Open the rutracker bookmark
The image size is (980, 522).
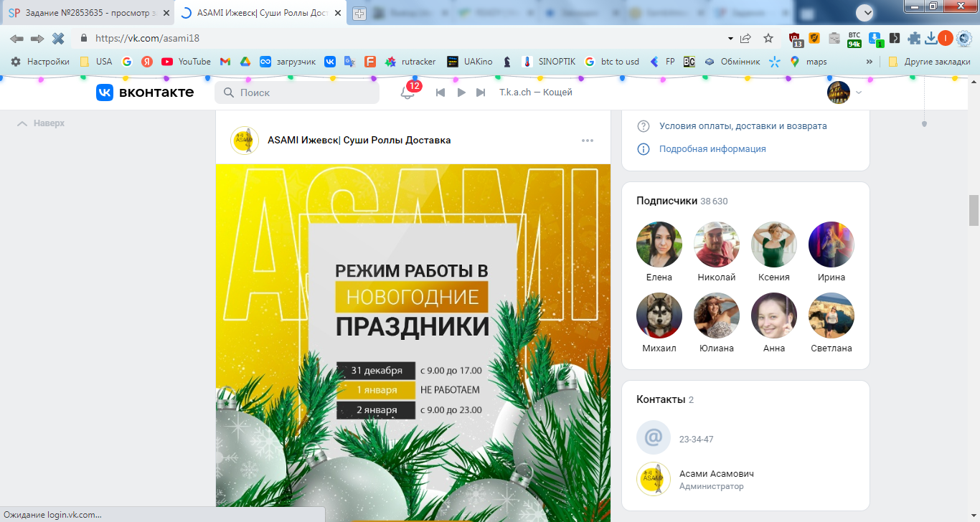tap(410, 62)
